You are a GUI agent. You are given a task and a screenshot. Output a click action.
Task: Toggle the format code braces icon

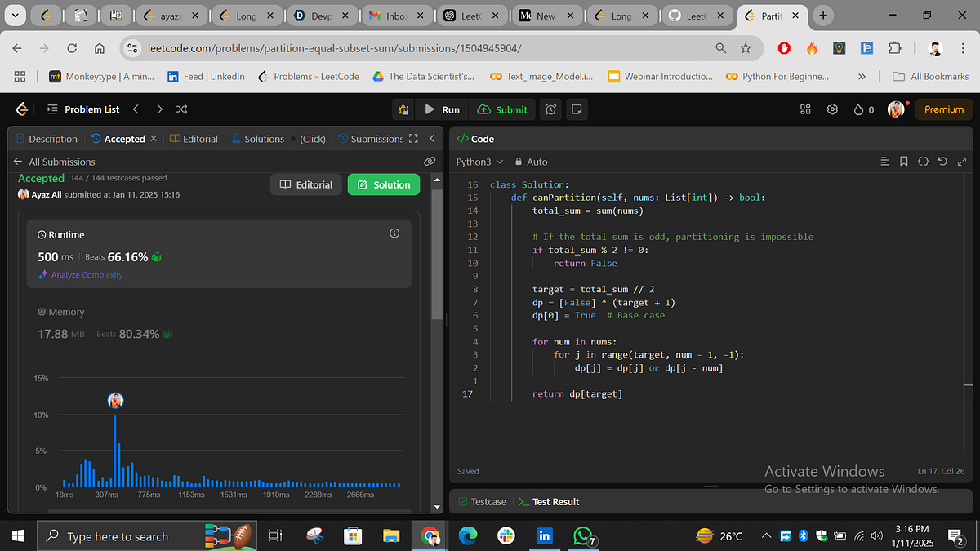[924, 162]
